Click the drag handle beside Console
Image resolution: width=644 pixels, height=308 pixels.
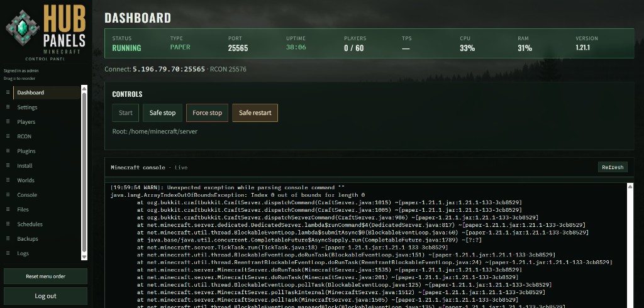pyautogui.click(x=8, y=195)
